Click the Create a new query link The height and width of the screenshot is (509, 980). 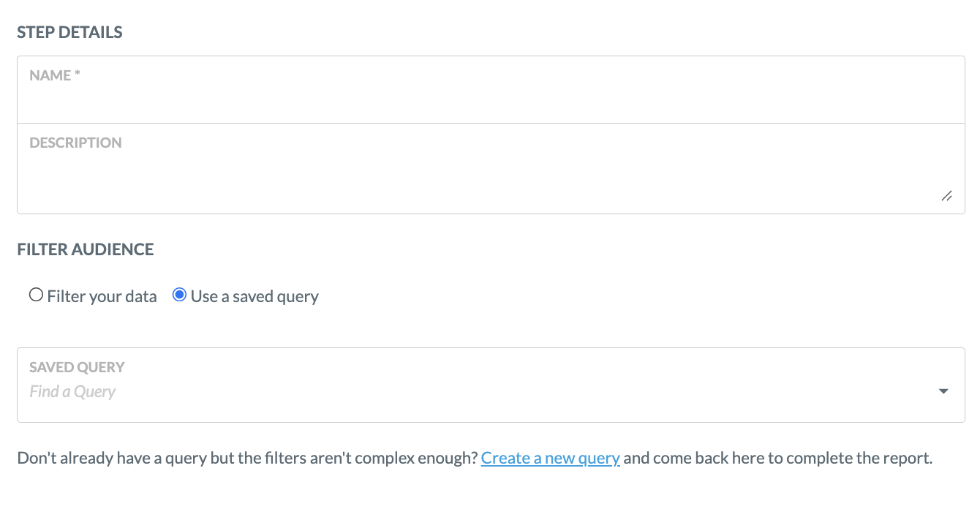(x=550, y=457)
